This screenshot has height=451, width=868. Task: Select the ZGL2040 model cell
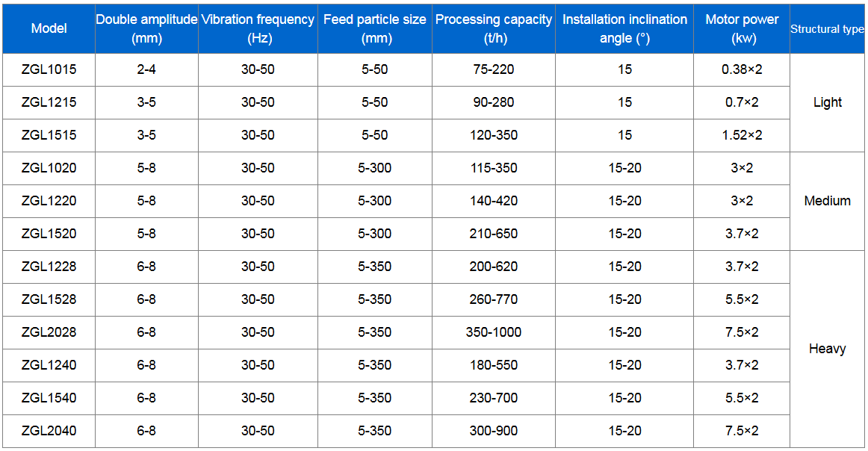(x=49, y=431)
